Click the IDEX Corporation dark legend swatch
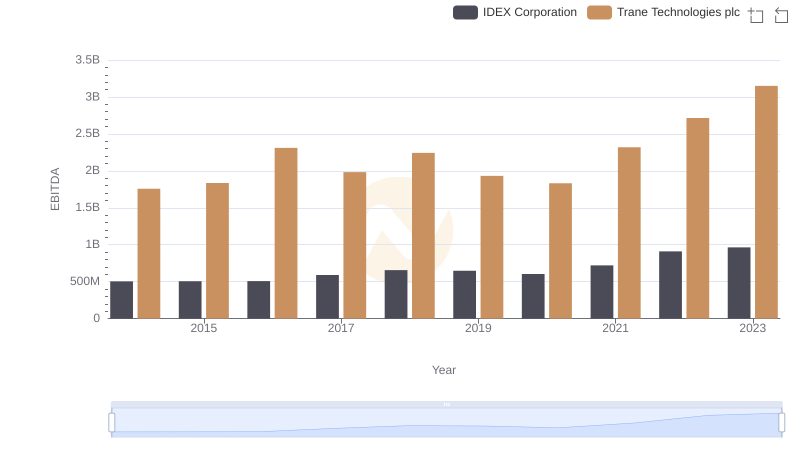The image size is (800, 461). 465,12
